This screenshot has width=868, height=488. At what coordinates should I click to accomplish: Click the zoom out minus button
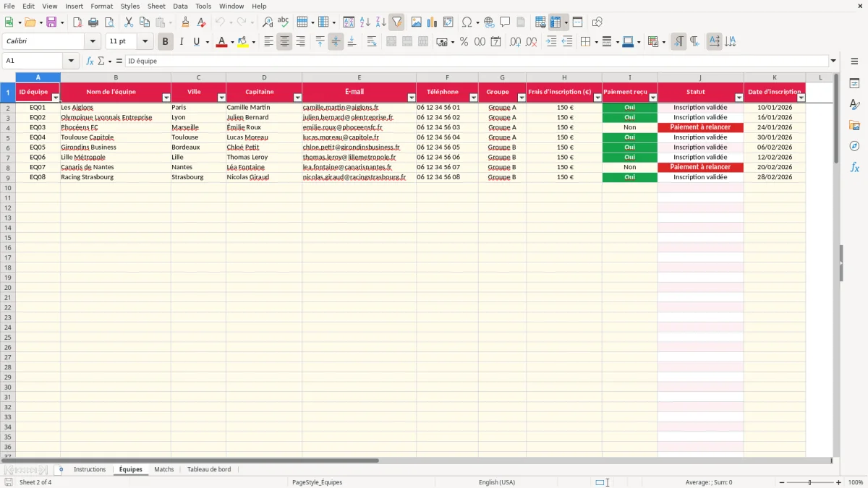point(780,482)
